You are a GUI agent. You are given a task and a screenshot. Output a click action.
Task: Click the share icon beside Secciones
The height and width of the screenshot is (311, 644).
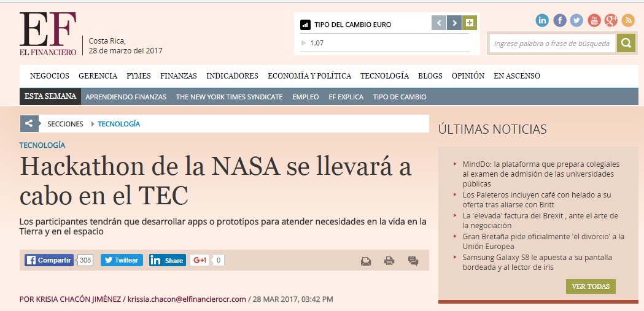[29, 123]
